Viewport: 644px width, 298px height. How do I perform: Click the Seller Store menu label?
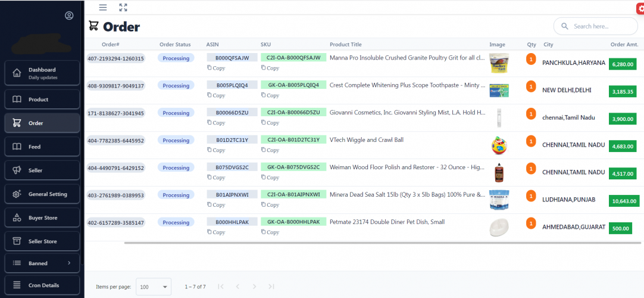43,241
